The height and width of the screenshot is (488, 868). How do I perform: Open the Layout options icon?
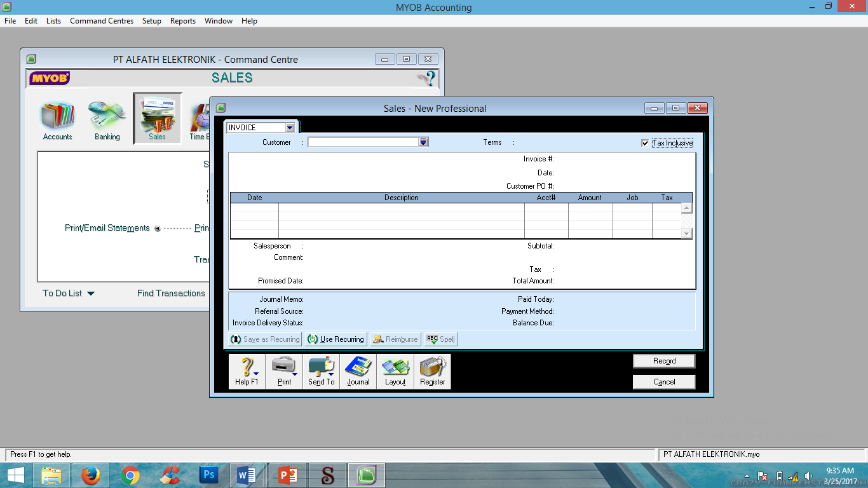tap(395, 370)
